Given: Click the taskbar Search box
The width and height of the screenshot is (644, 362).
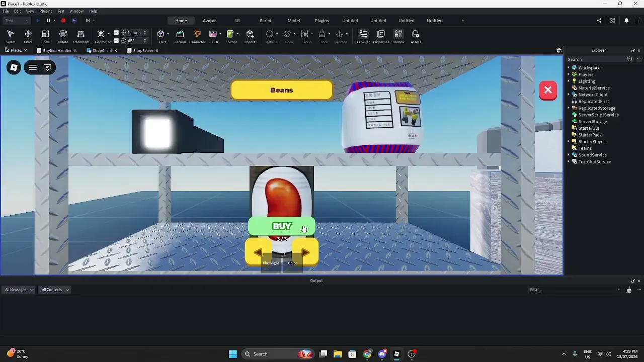Looking at the screenshot, I should (278, 354).
